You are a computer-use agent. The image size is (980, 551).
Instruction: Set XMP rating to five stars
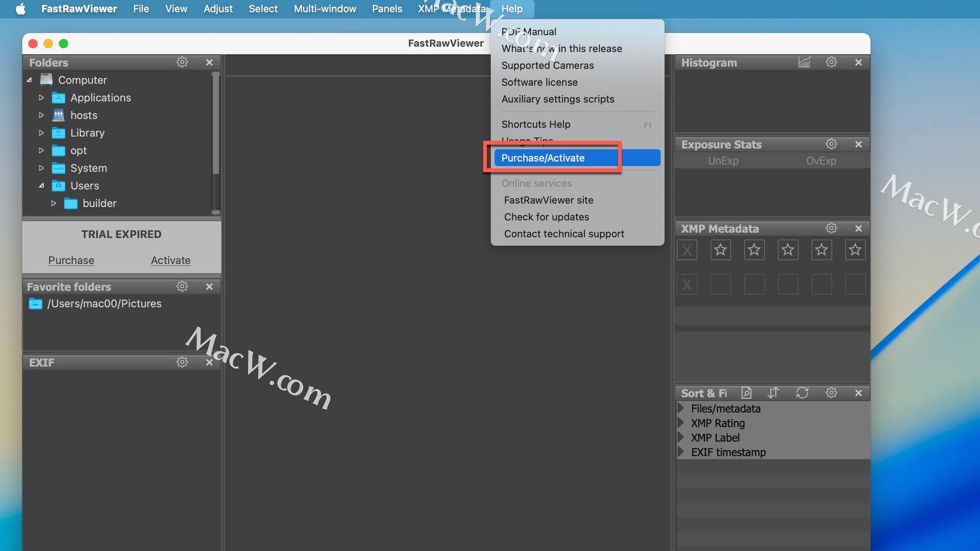[x=855, y=250]
